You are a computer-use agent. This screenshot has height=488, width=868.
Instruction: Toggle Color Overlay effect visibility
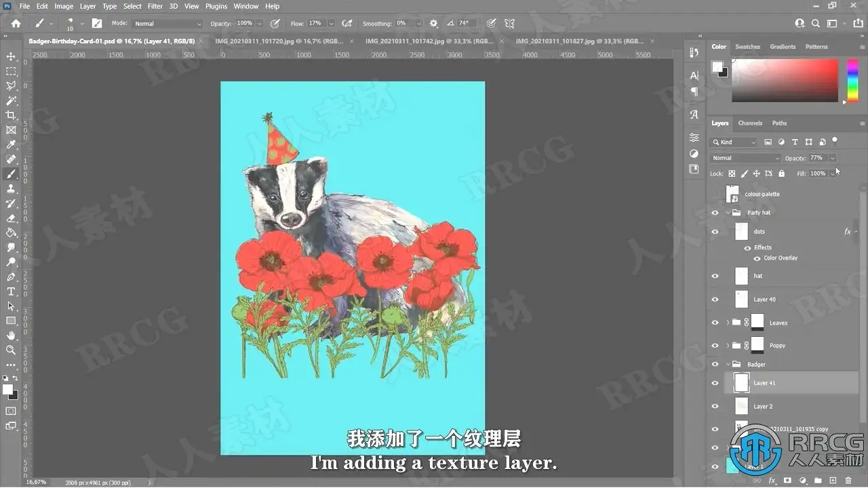tap(757, 258)
